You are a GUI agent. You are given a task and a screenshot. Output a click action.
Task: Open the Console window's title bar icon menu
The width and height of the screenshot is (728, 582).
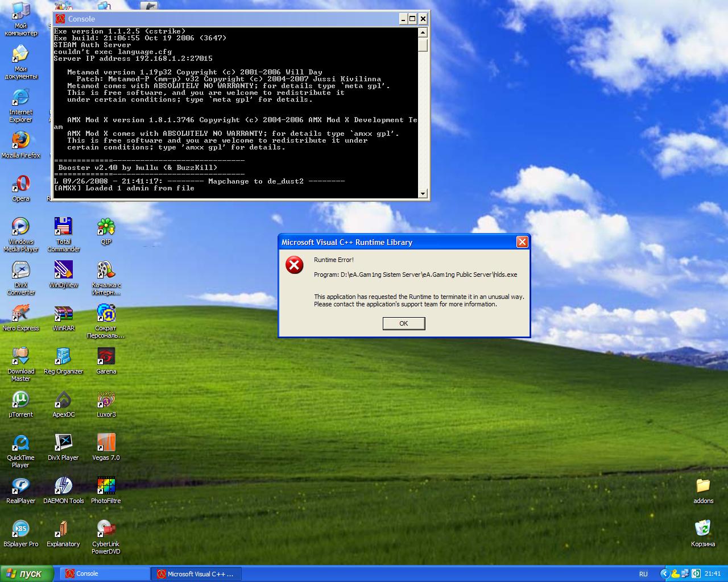tap(60, 19)
